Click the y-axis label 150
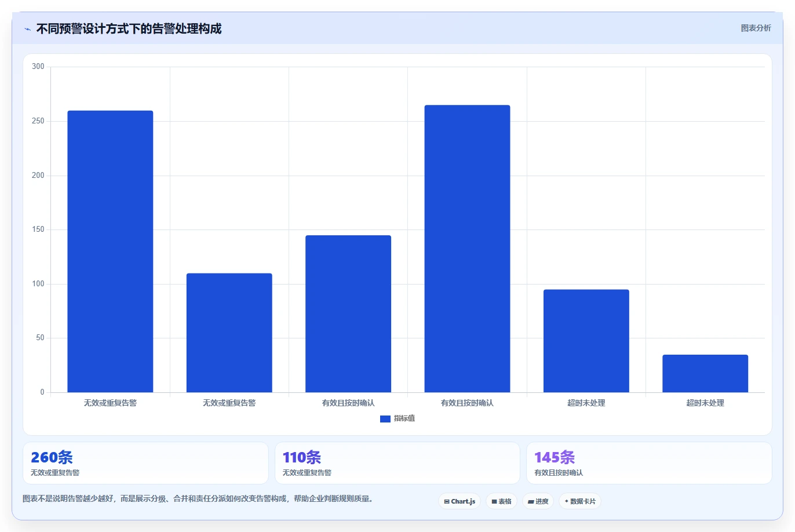795x532 pixels. click(38, 229)
